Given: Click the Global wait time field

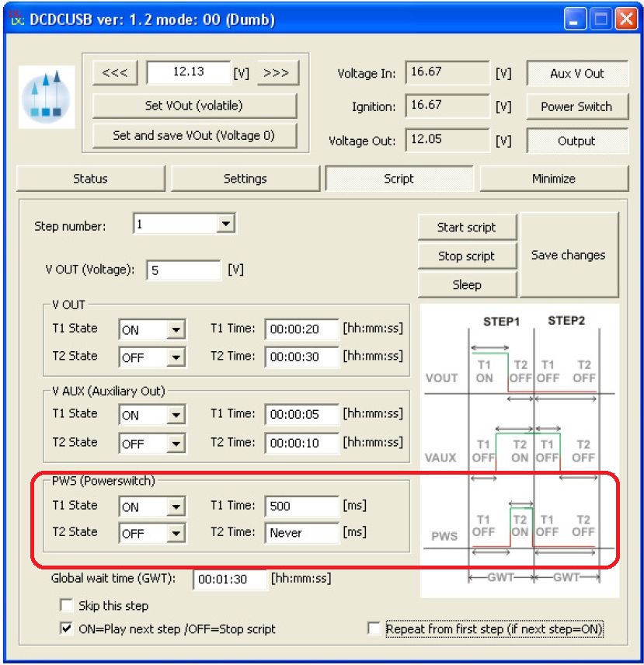Looking at the screenshot, I should (x=229, y=580).
